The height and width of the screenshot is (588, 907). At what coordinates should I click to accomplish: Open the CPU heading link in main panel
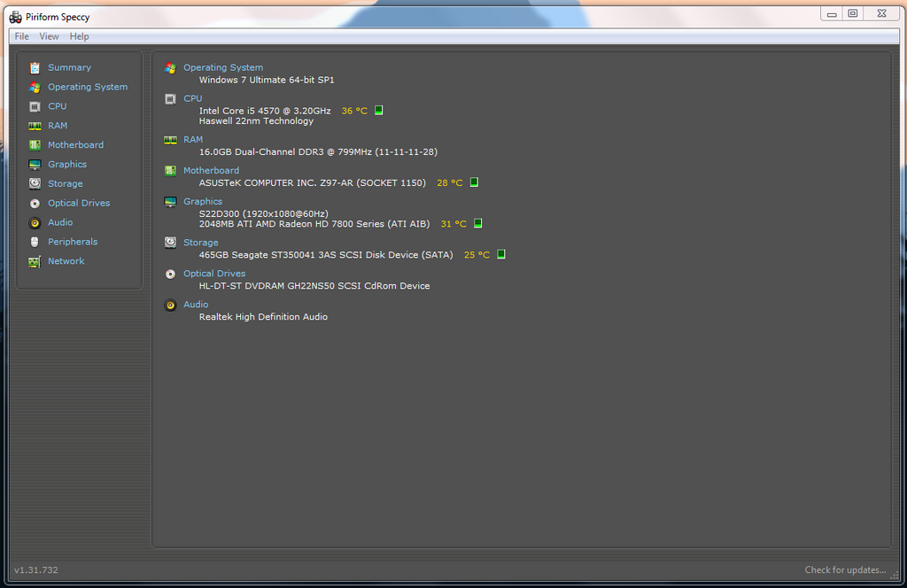click(x=192, y=98)
